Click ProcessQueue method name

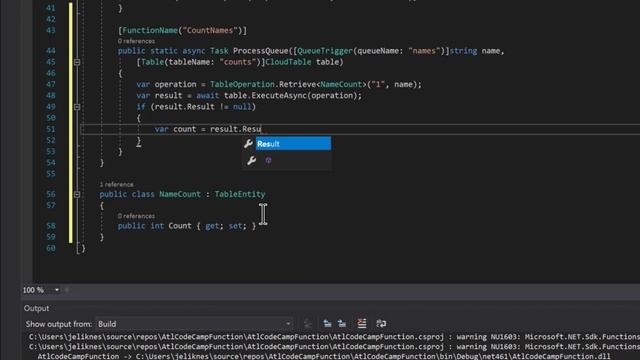(260, 51)
